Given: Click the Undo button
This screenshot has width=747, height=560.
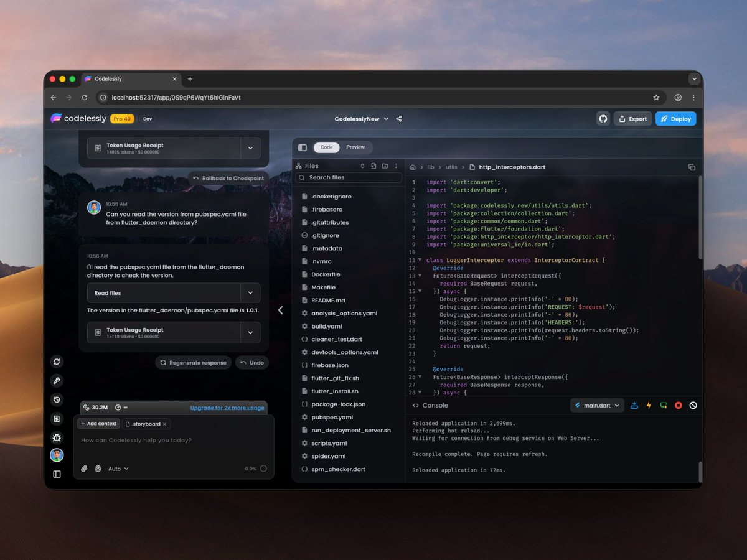Looking at the screenshot, I should (252, 363).
